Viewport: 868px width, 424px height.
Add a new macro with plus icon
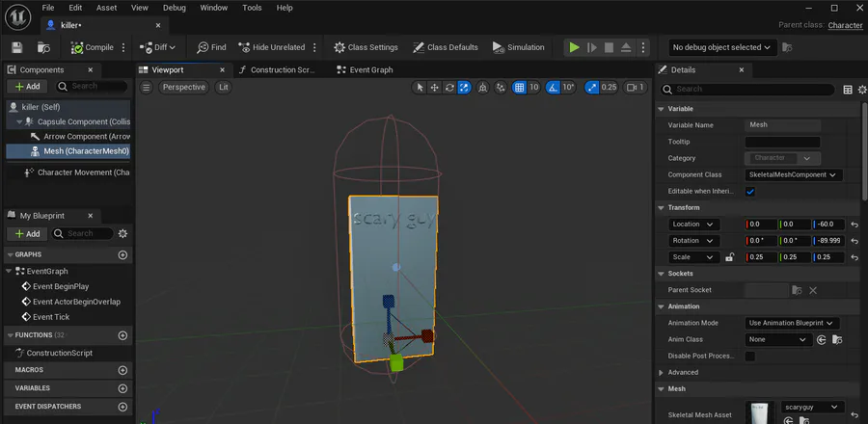(122, 370)
